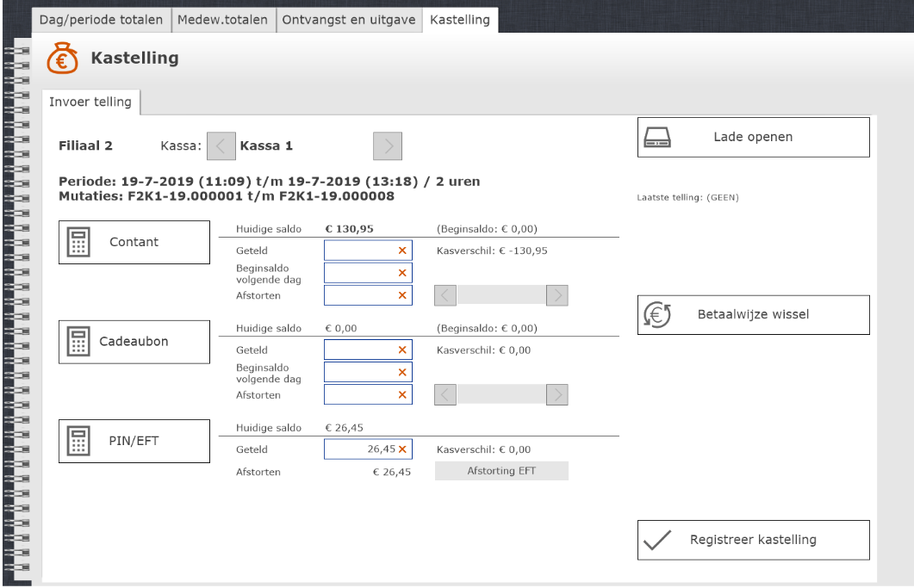Clear the Contant Geteld field with X
914x588 pixels.
(402, 251)
